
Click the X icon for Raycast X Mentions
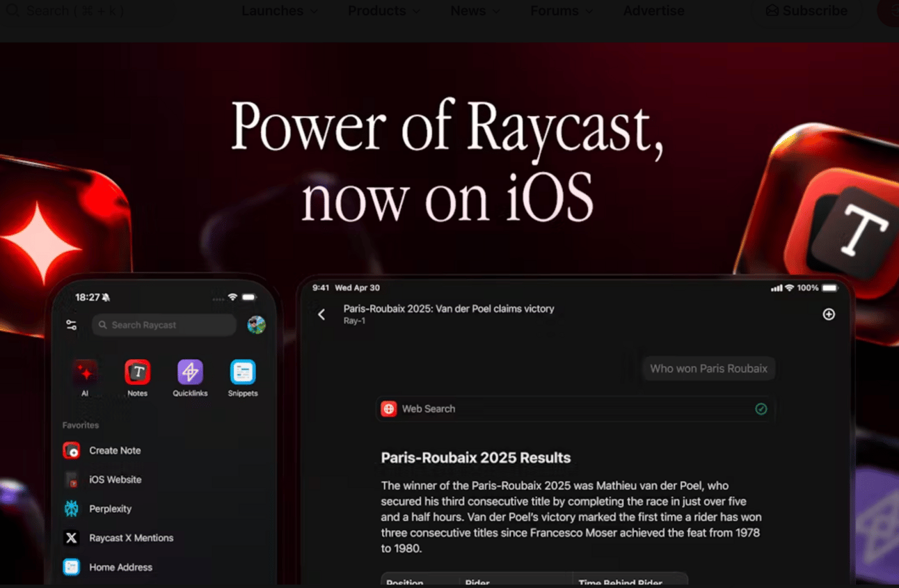click(x=72, y=538)
